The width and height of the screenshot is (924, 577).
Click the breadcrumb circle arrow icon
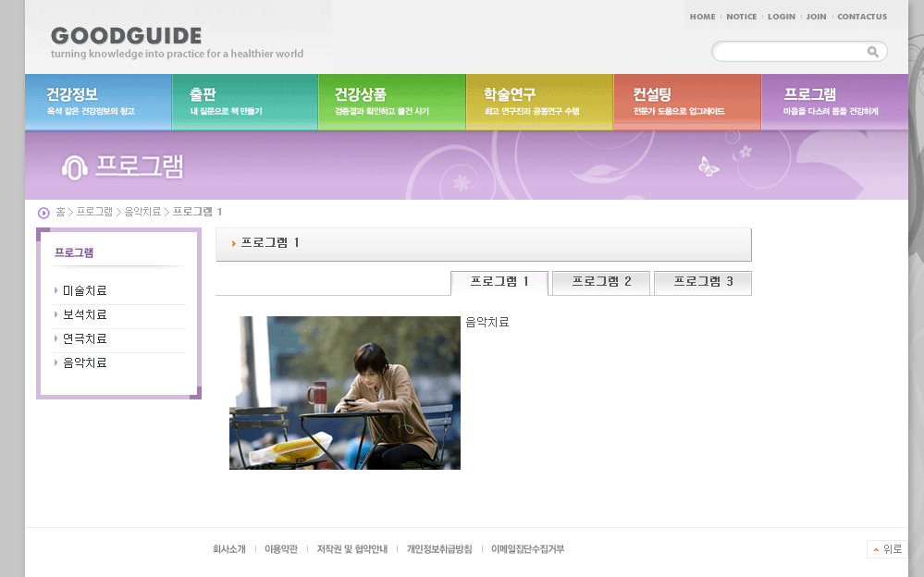click(x=43, y=213)
